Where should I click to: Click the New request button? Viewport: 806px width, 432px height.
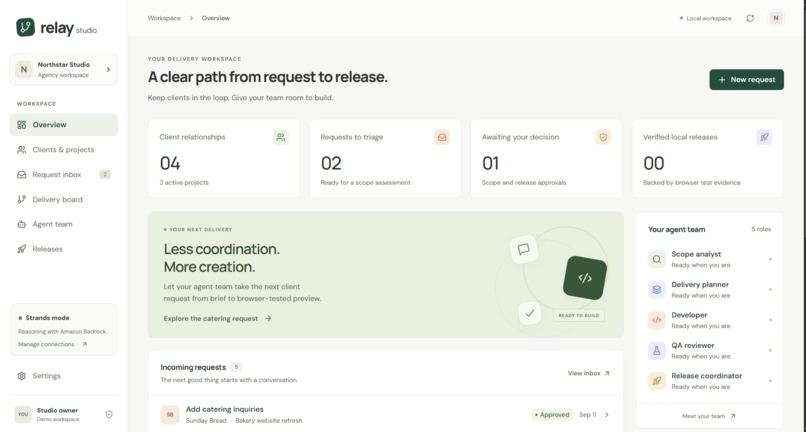click(746, 80)
